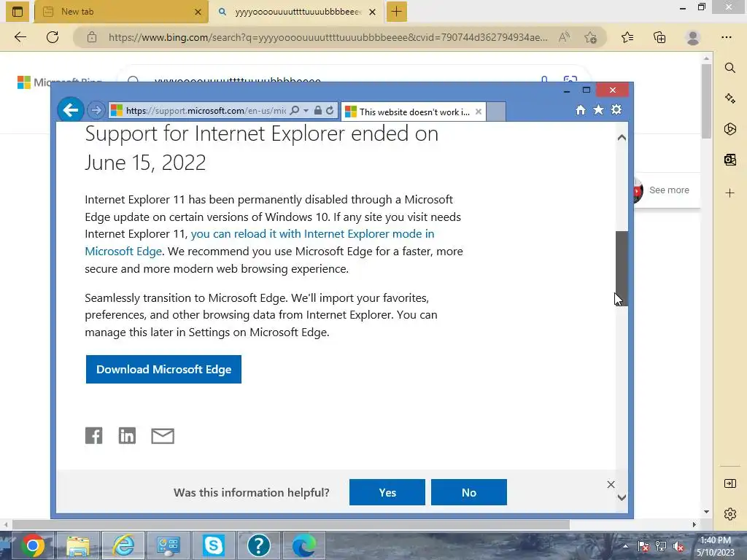Image resolution: width=747 pixels, height=560 pixels.
Task: Hide the Edge sidebar
Action: pos(729,484)
